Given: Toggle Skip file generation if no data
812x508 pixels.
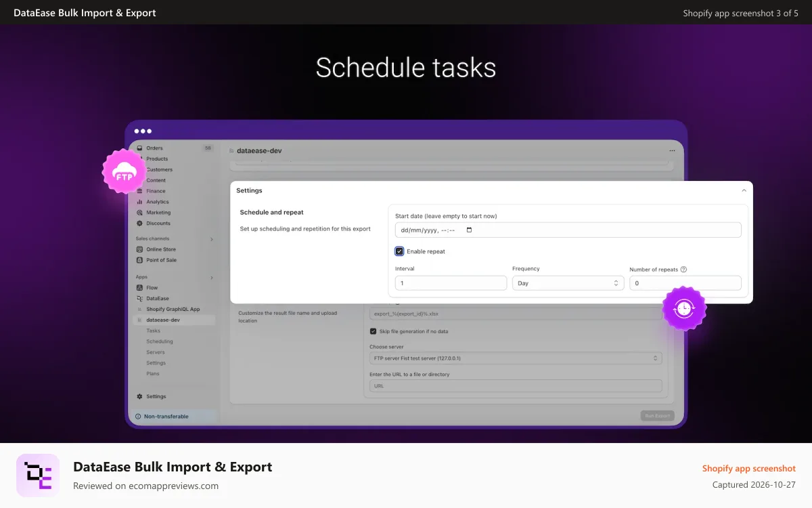Looking at the screenshot, I should point(373,331).
